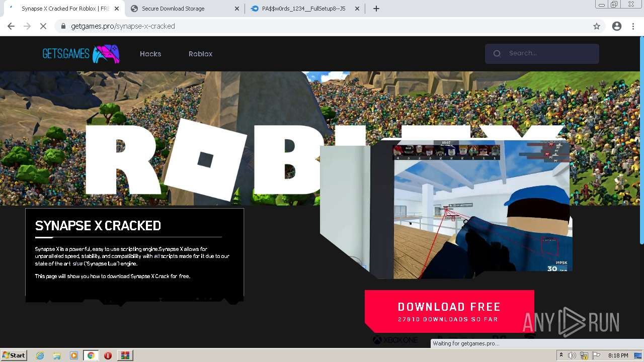Launch Internet Explorer from the taskbar
The image size is (644, 362).
click(40, 355)
